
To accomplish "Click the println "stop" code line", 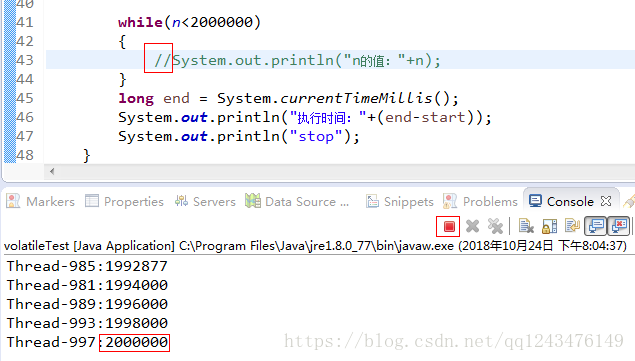I will pos(239,137).
